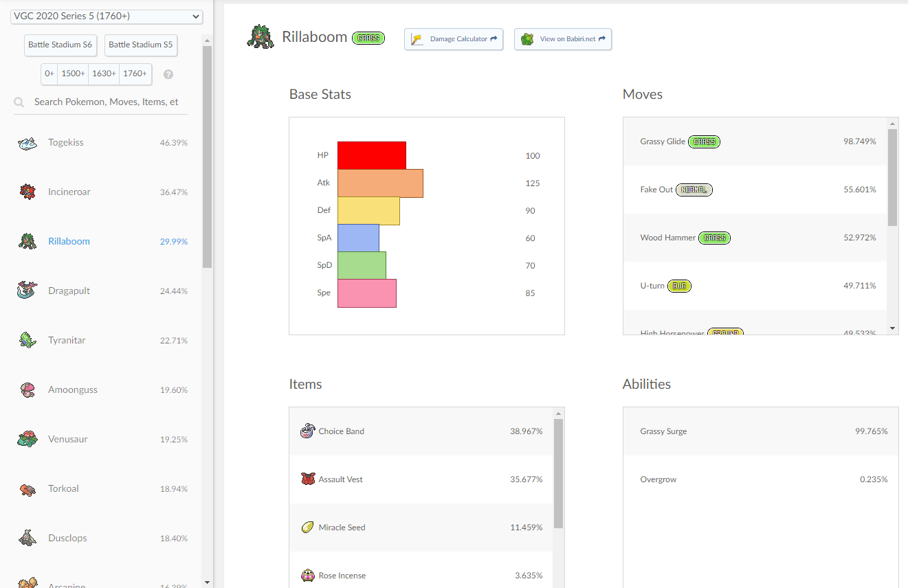The height and width of the screenshot is (588, 908).
Task: Click the help question mark icon
Action: point(168,74)
